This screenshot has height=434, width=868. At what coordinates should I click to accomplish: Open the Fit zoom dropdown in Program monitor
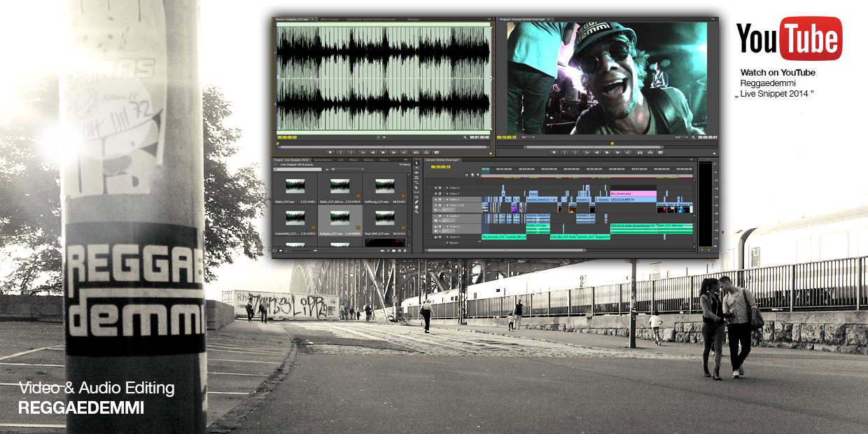528,137
